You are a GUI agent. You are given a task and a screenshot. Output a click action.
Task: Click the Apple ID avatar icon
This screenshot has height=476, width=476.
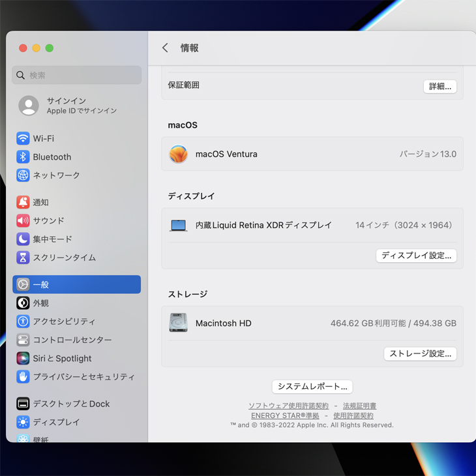[x=29, y=106]
